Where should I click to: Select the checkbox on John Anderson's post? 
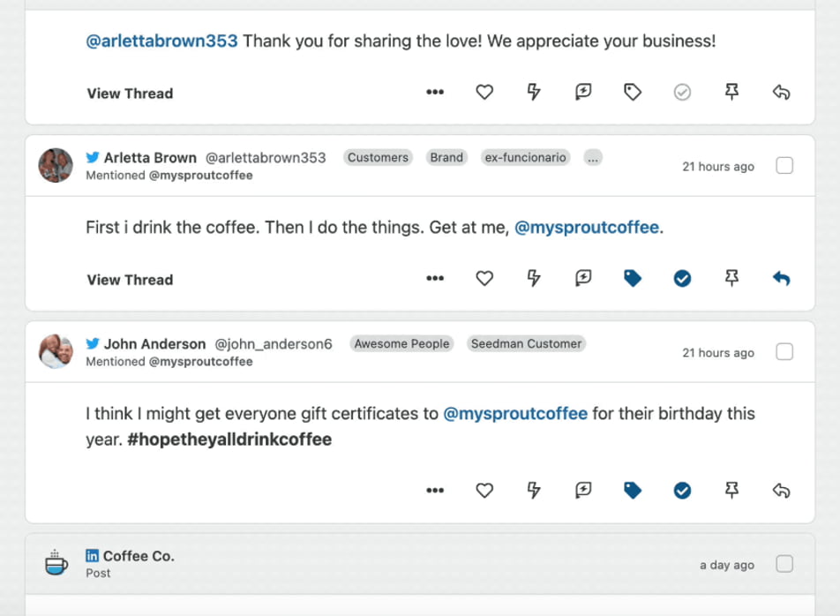784,351
